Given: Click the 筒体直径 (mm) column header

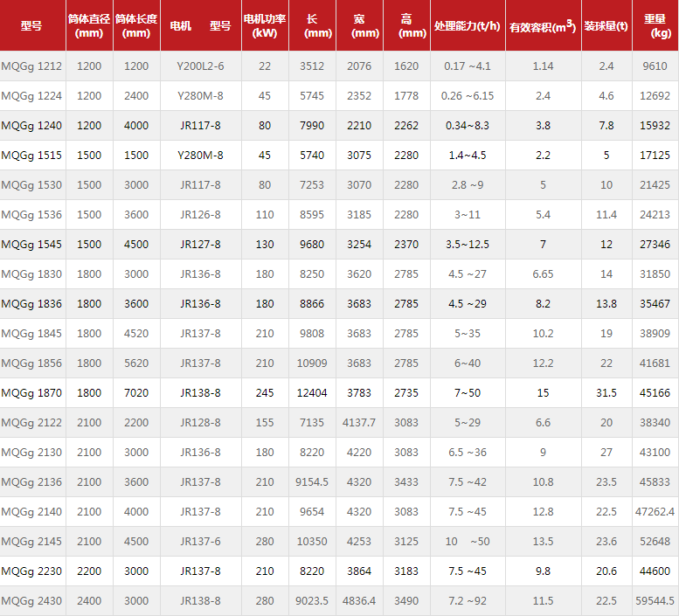Looking at the screenshot, I should click(89, 25).
